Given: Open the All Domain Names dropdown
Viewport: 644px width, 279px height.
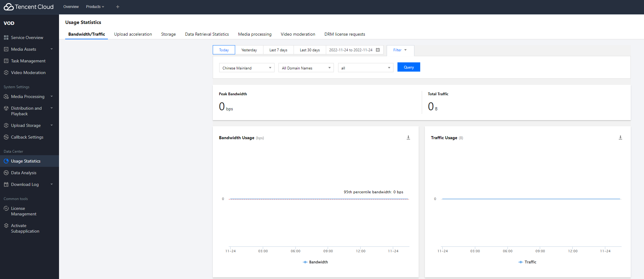Looking at the screenshot, I should pyautogui.click(x=306, y=68).
